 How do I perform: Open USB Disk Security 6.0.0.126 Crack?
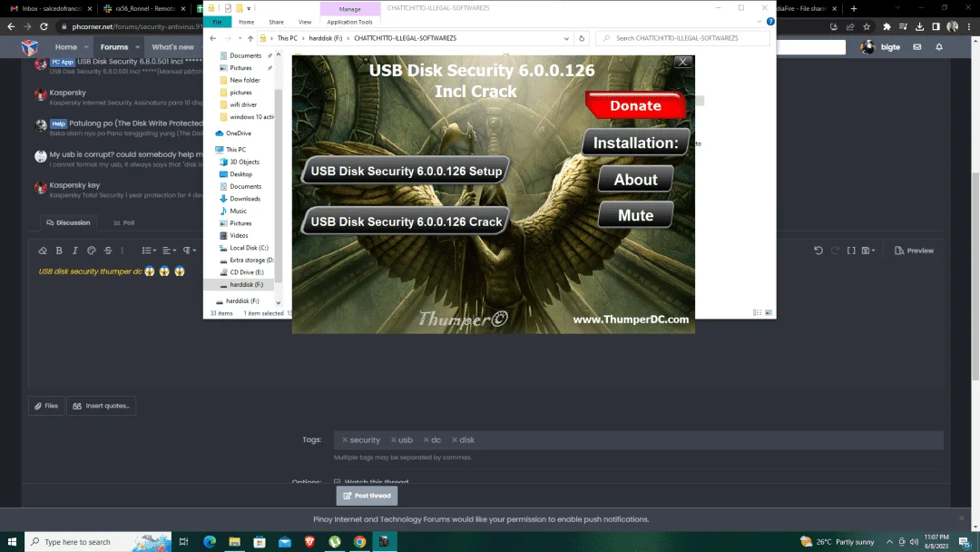tap(406, 222)
